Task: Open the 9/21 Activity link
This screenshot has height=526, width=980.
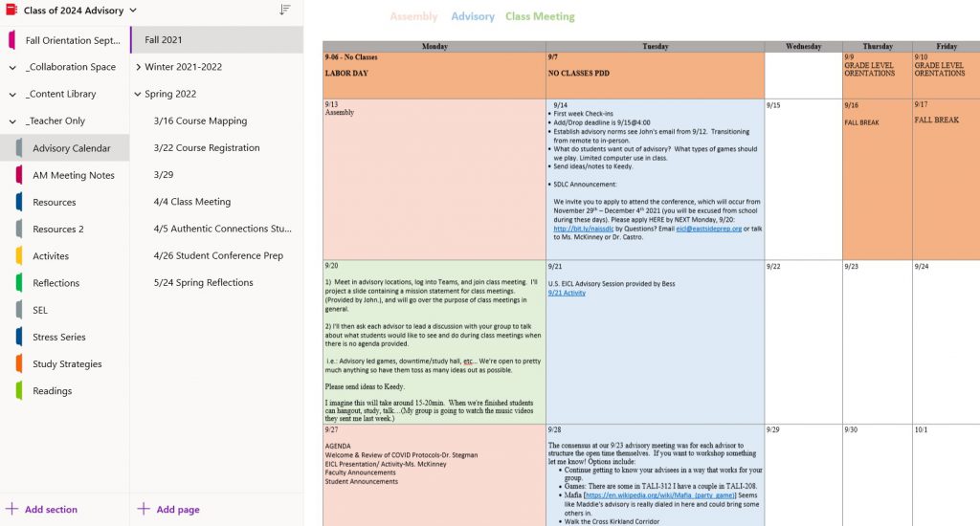Action: (x=567, y=293)
